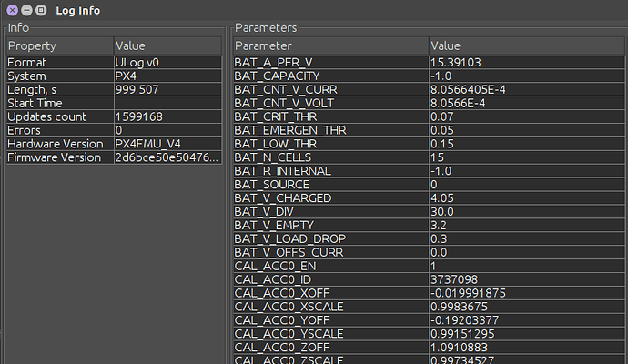Click the 3.2 value
Image resolution: width=628 pixels, height=364 pixels.
coord(527,226)
